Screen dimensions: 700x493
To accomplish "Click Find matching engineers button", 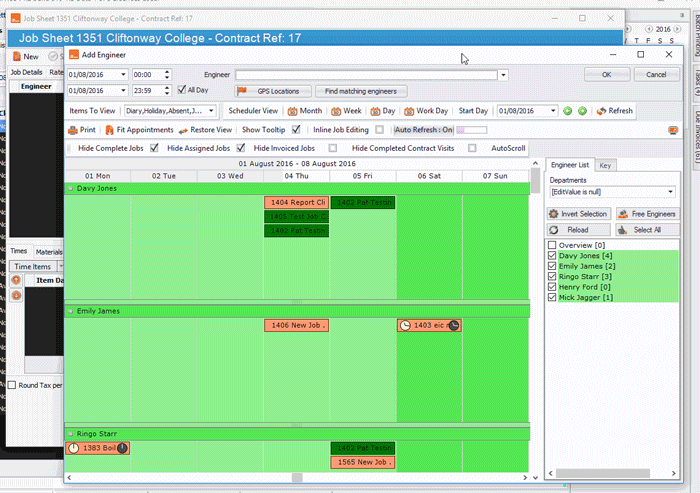I will tap(361, 91).
